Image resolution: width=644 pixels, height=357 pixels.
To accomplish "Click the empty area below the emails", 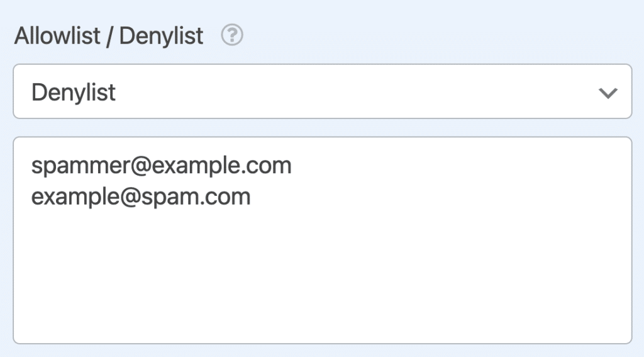I will click(x=323, y=276).
